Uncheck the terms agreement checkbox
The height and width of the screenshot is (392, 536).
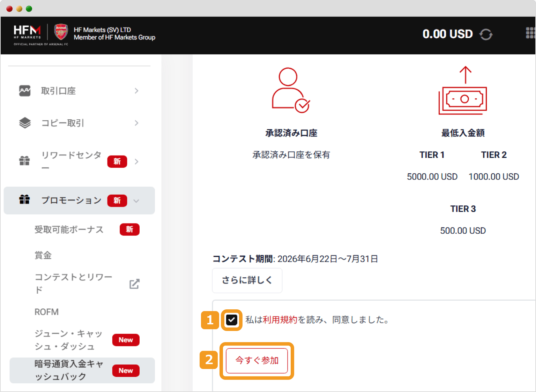point(232,320)
